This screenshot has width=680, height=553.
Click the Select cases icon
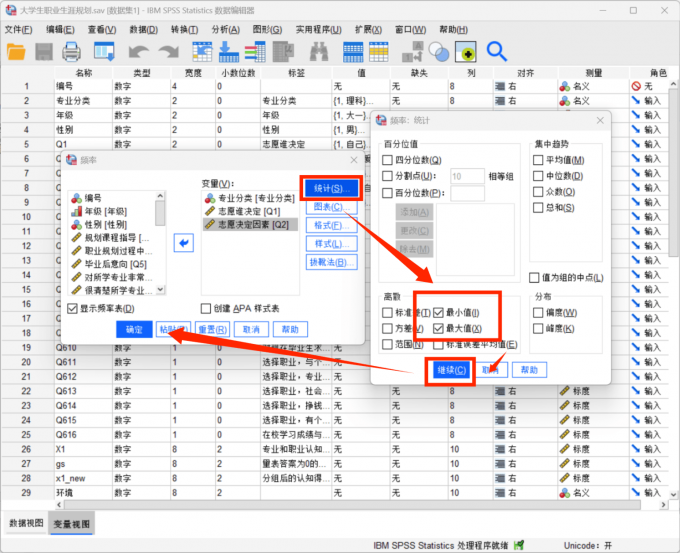tap(465, 52)
